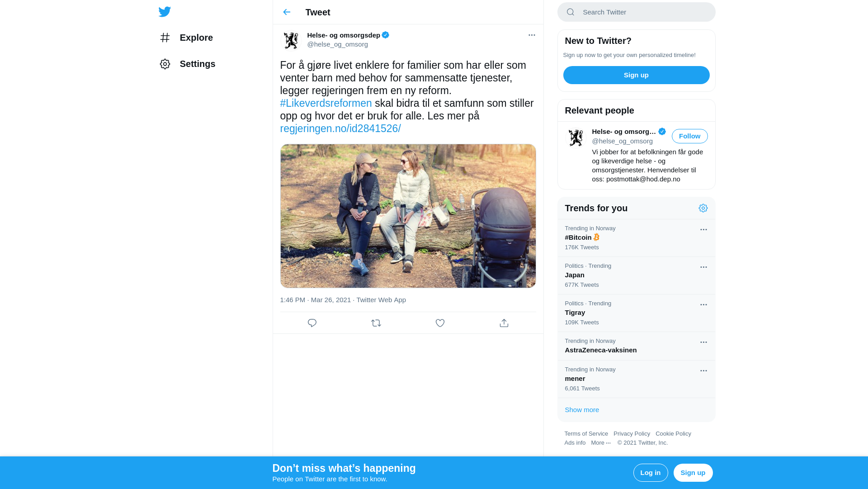Open more options for Japan trend
The height and width of the screenshot is (489, 868).
tap(703, 267)
